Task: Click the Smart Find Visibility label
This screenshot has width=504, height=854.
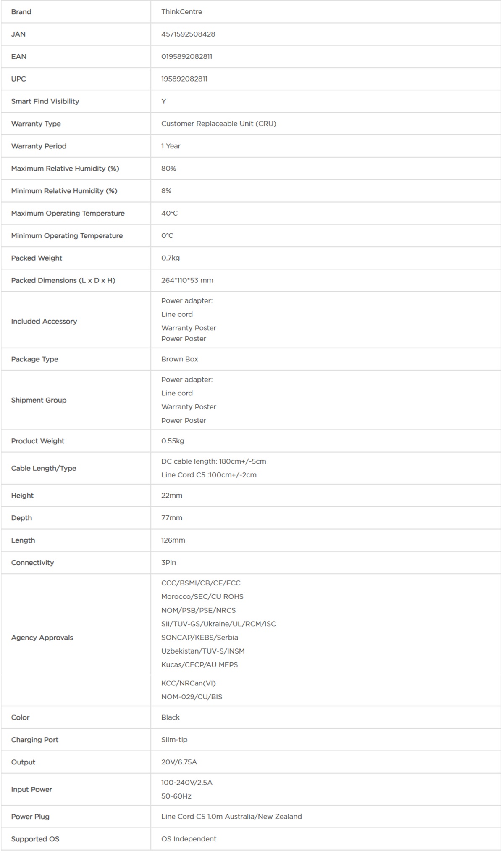Action: (45, 101)
